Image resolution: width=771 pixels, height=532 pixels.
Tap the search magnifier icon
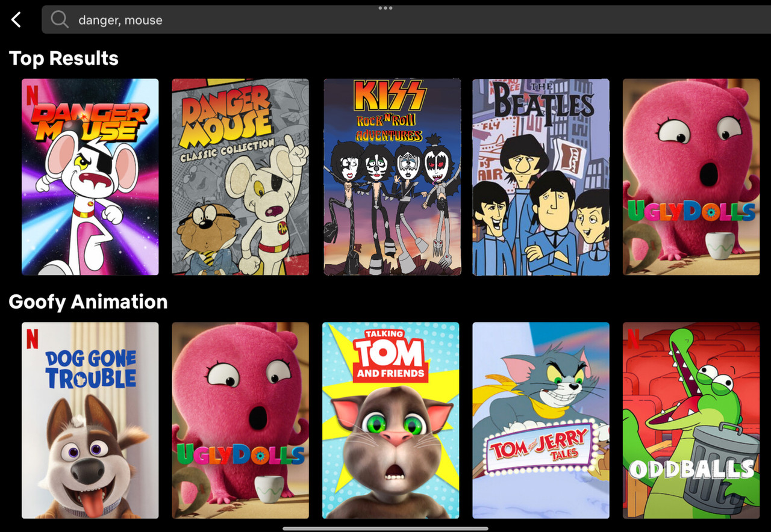[x=59, y=20]
